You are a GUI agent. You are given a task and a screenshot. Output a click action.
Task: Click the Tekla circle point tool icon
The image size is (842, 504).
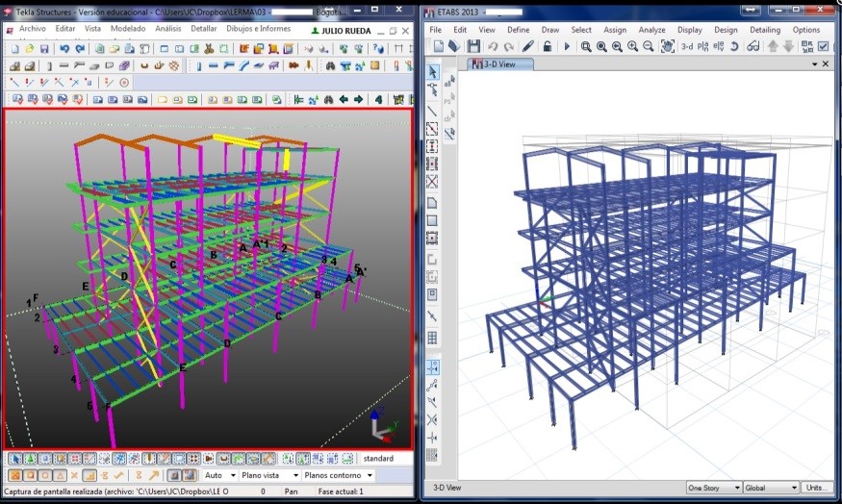click(x=124, y=83)
